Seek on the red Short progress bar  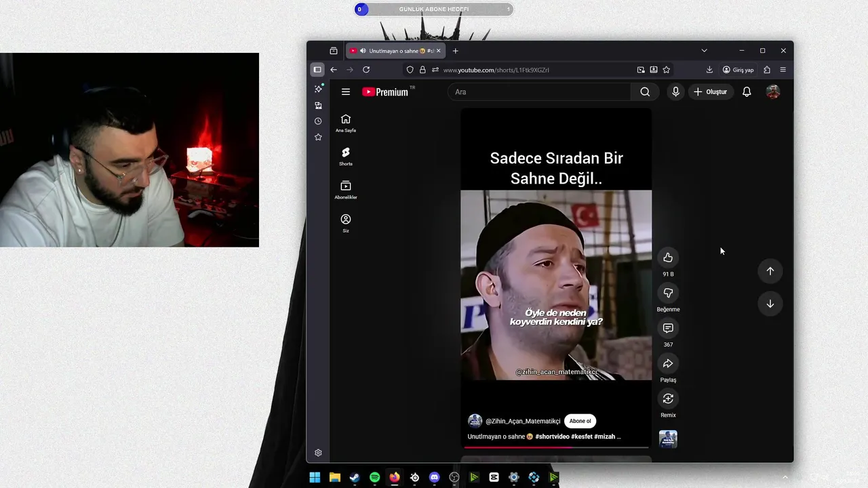click(556, 447)
